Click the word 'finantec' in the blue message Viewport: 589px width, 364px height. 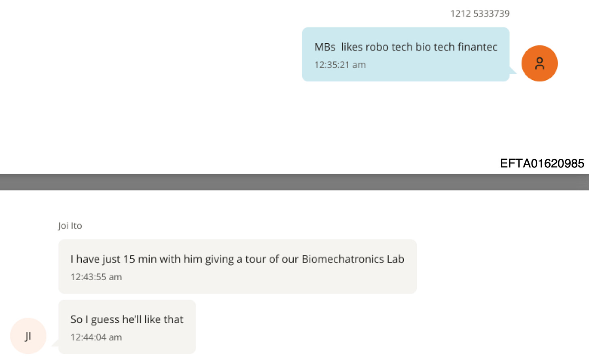click(x=477, y=47)
